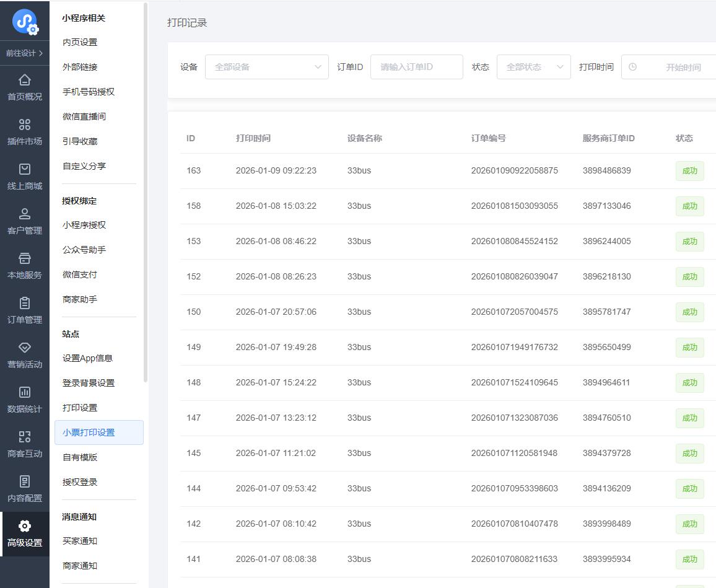
Task: Open the 全部状态 status dropdown
Action: [x=533, y=67]
